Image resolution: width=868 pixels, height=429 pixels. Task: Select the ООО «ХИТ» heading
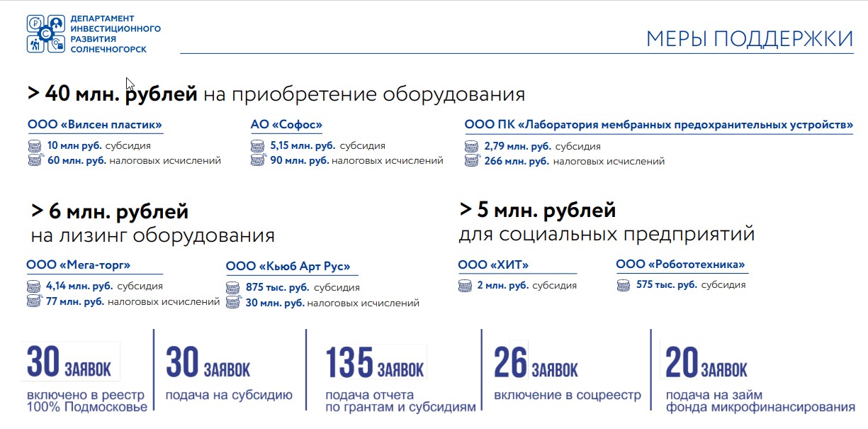pyautogui.click(x=493, y=265)
